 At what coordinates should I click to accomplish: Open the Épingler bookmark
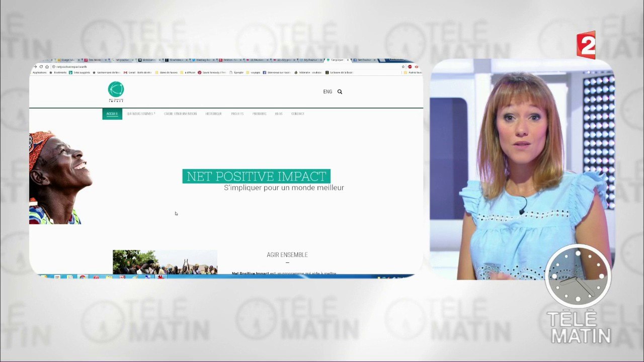236,72
